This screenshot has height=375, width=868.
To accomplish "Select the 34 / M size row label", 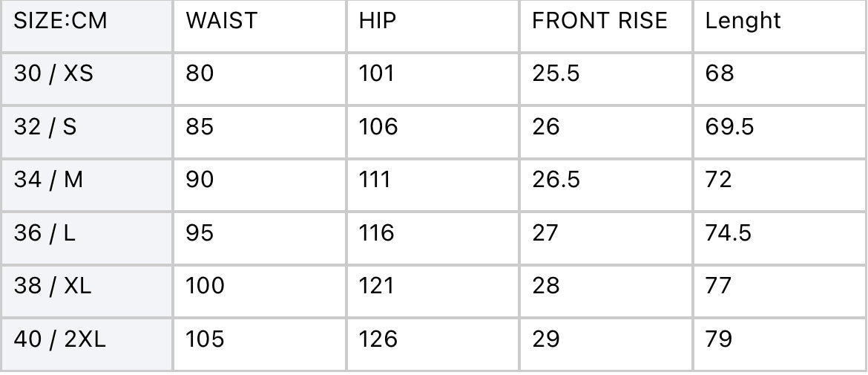I will point(48,180).
